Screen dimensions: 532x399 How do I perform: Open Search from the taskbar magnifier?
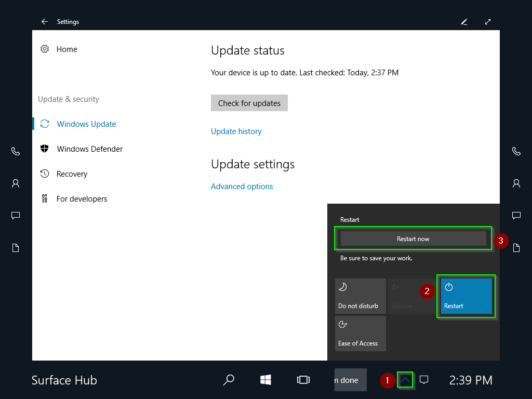pyautogui.click(x=229, y=380)
